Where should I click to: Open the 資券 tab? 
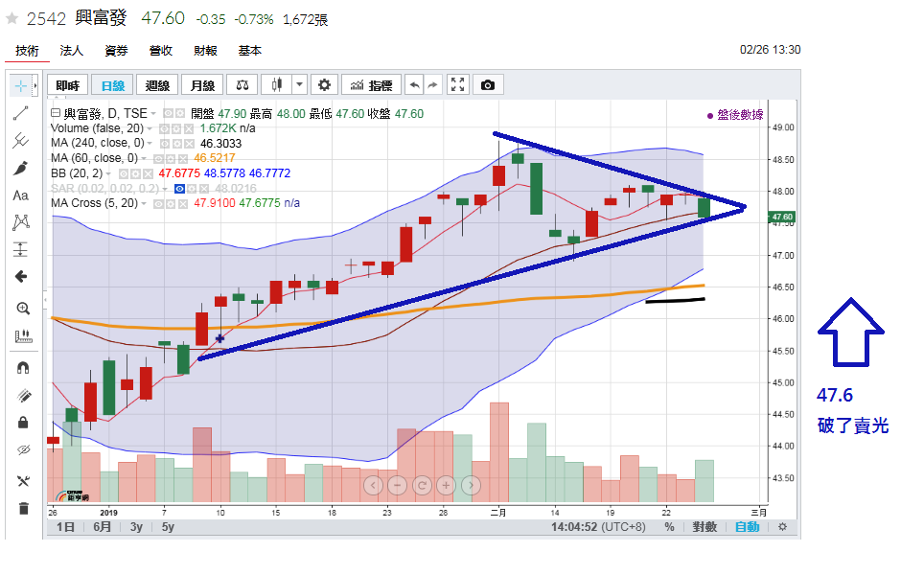(x=116, y=51)
